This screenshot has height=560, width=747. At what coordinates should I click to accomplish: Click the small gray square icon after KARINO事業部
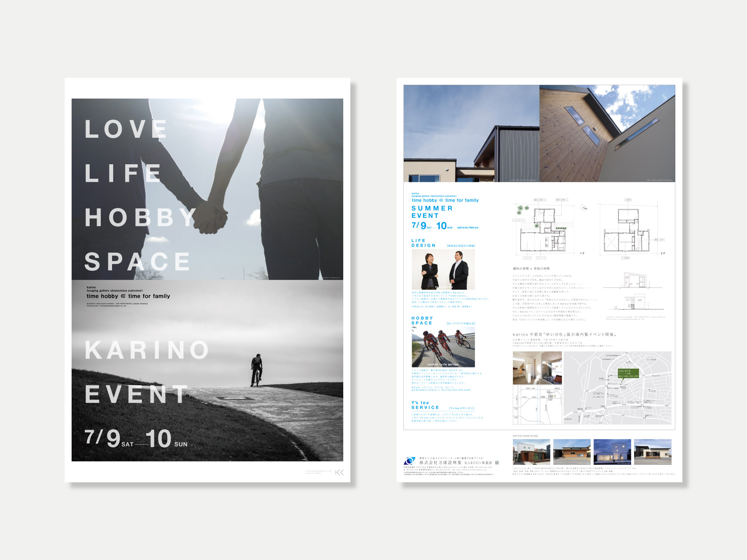point(497,463)
